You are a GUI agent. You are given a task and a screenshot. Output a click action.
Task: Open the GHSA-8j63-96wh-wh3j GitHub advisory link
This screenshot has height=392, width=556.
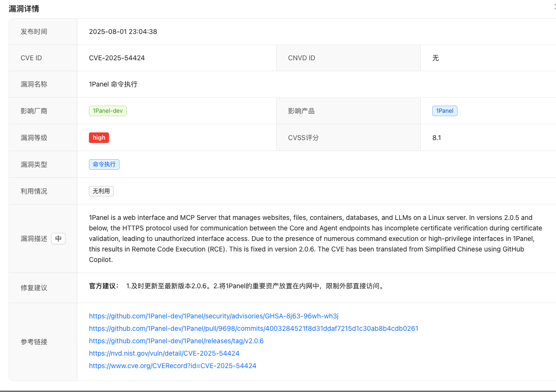click(x=214, y=316)
